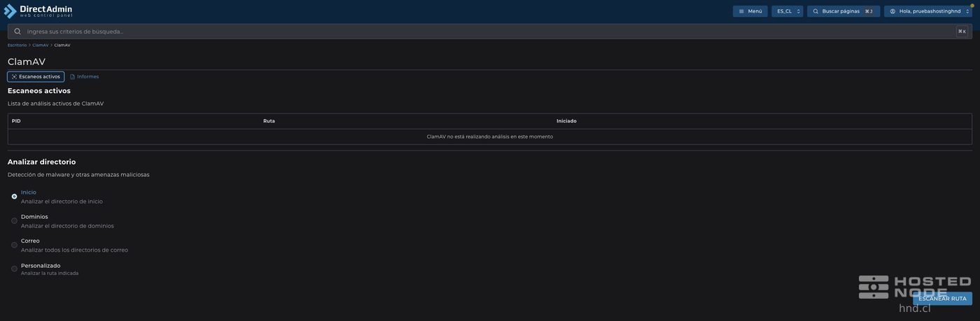This screenshot has width=980, height=321.
Task: Select the Personalizado radio button
Action: pos(14,269)
